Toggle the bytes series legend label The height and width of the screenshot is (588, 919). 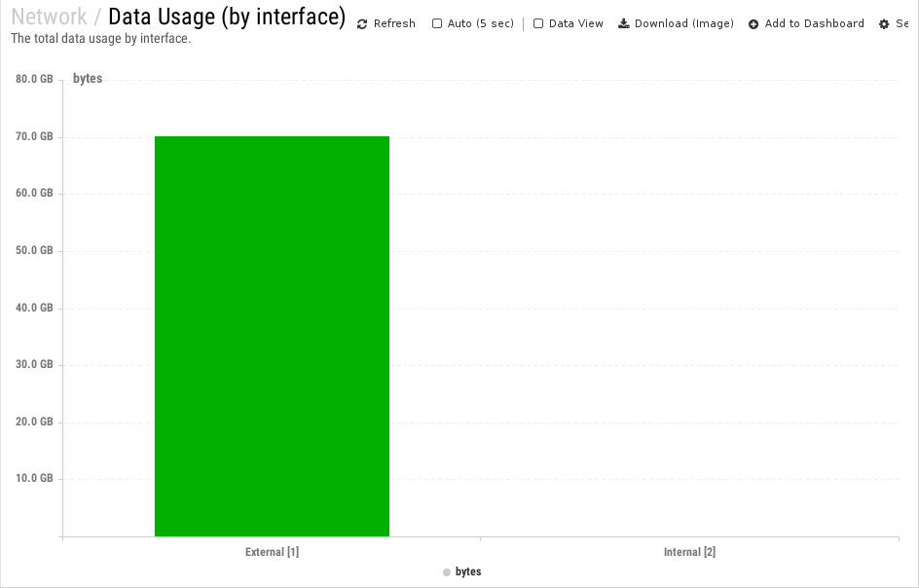click(x=468, y=572)
